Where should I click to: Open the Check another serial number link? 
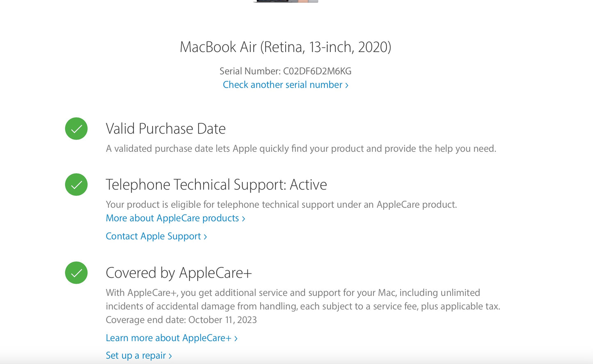(x=282, y=85)
